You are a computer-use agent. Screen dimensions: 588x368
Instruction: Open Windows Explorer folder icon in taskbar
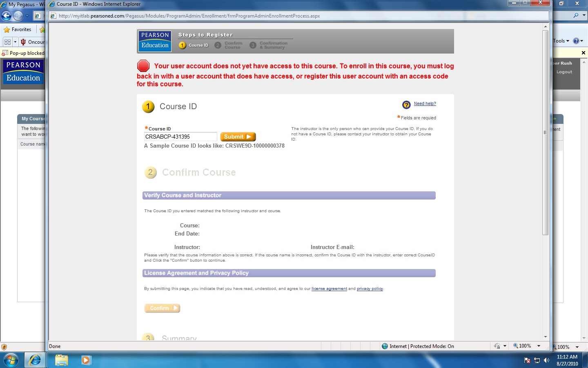[x=61, y=360]
